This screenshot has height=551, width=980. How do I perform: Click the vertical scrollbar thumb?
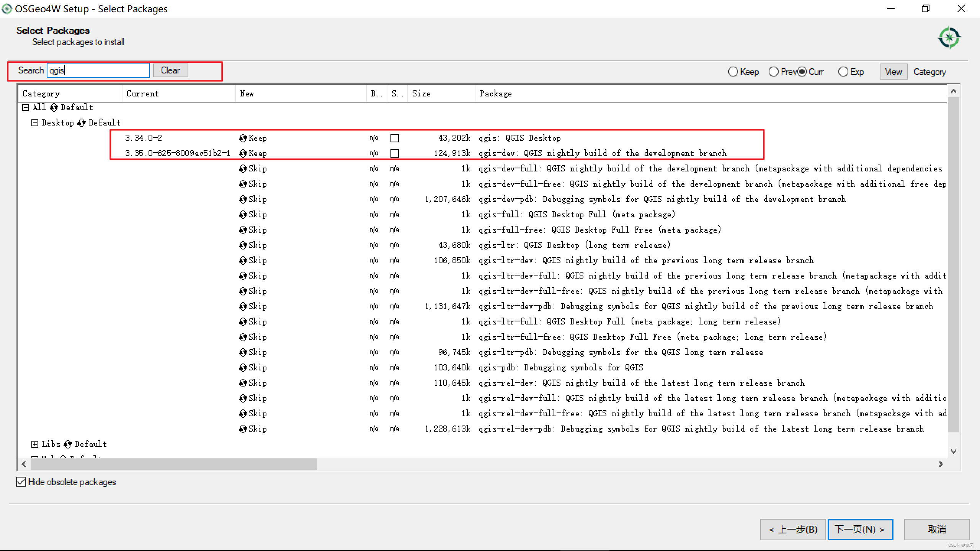954,265
